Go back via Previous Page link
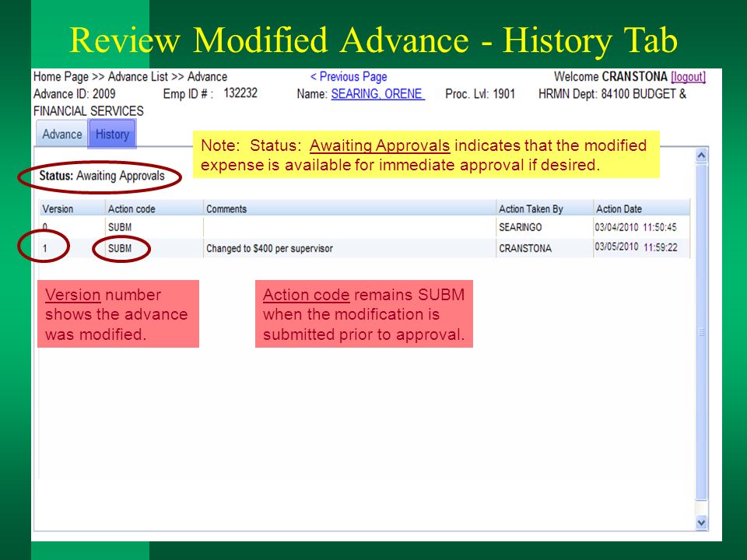This screenshot has width=747, height=560. click(349, 77)
